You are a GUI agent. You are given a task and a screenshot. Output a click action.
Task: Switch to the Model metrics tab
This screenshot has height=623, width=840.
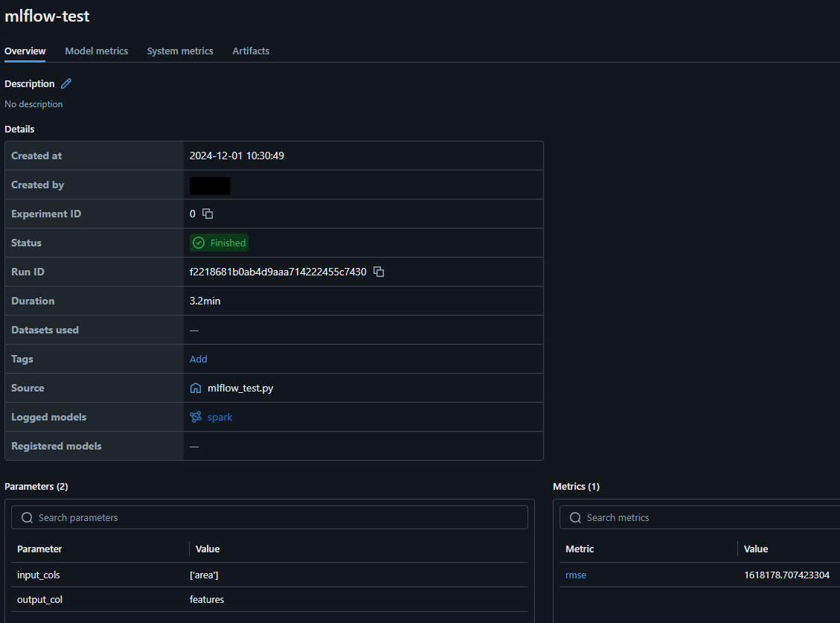[96, 51]
